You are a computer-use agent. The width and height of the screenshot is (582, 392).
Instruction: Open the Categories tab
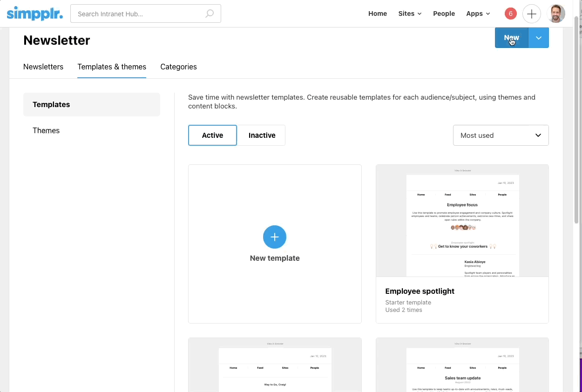178,67
